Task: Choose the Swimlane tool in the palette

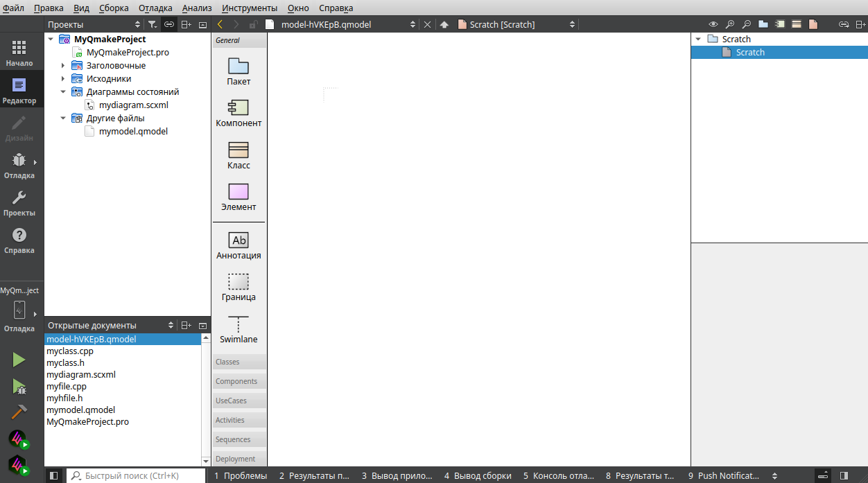Action: click(238, 329)
